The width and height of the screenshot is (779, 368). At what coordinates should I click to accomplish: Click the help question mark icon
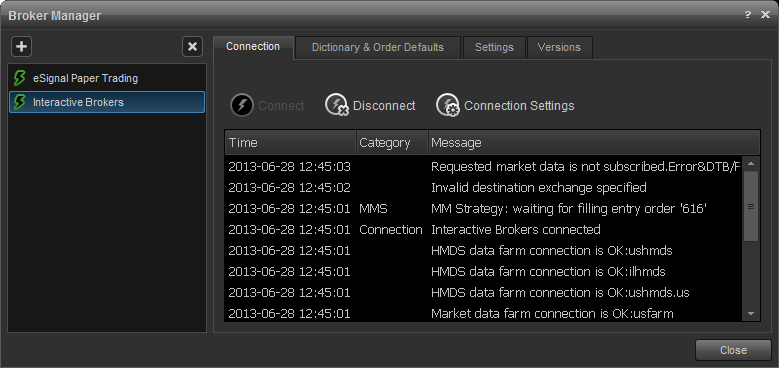pyautogui.click(x=748, y=15)
